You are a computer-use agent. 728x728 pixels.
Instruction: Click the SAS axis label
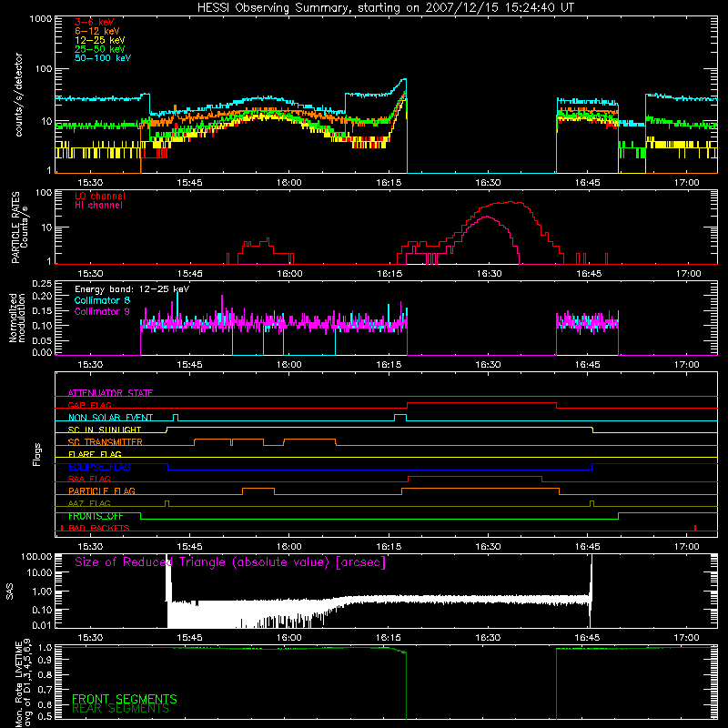(9, 591)
